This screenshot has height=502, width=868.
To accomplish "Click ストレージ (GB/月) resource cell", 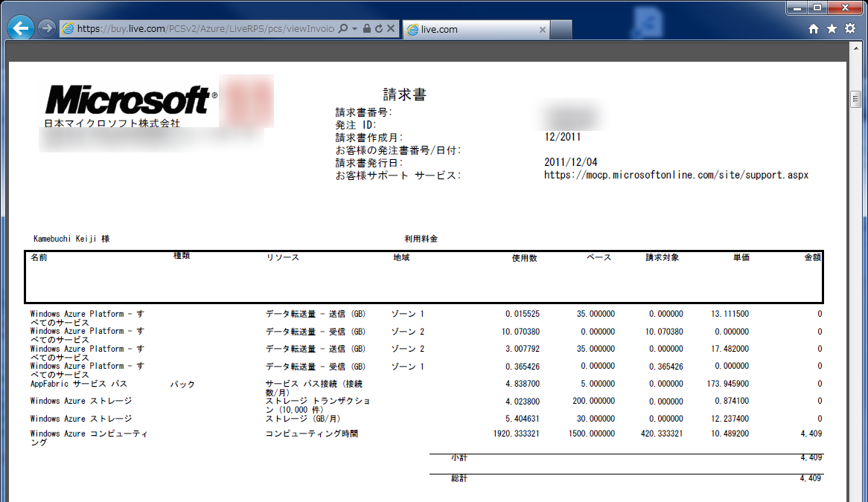I will pos(303,419).
